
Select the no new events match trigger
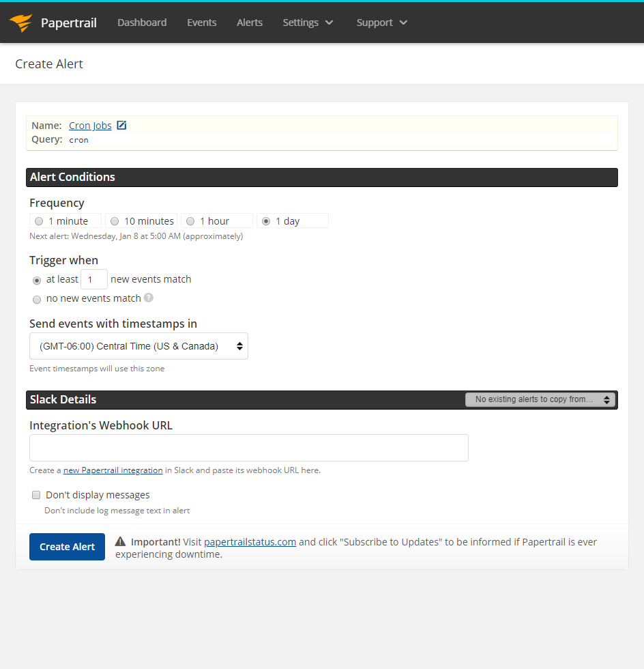[x=36, y=299]
